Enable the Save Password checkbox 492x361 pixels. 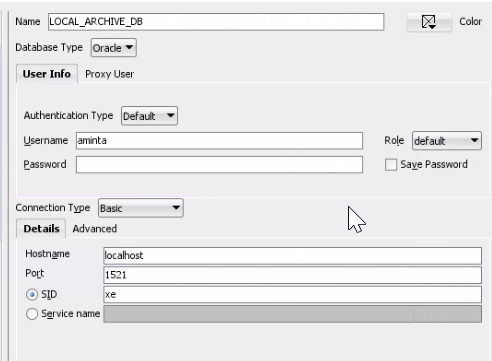(391, 165)
